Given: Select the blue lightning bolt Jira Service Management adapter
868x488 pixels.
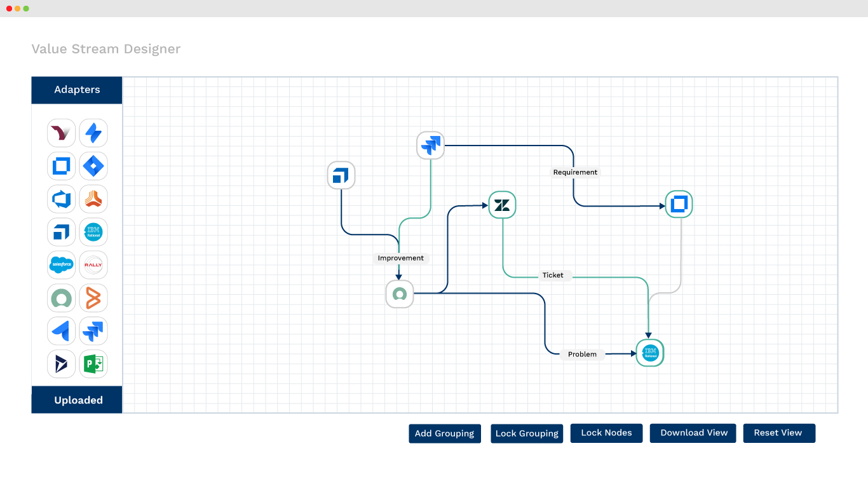Looking at the screenshot, I should pyautogui.click(x=93, y=133).
